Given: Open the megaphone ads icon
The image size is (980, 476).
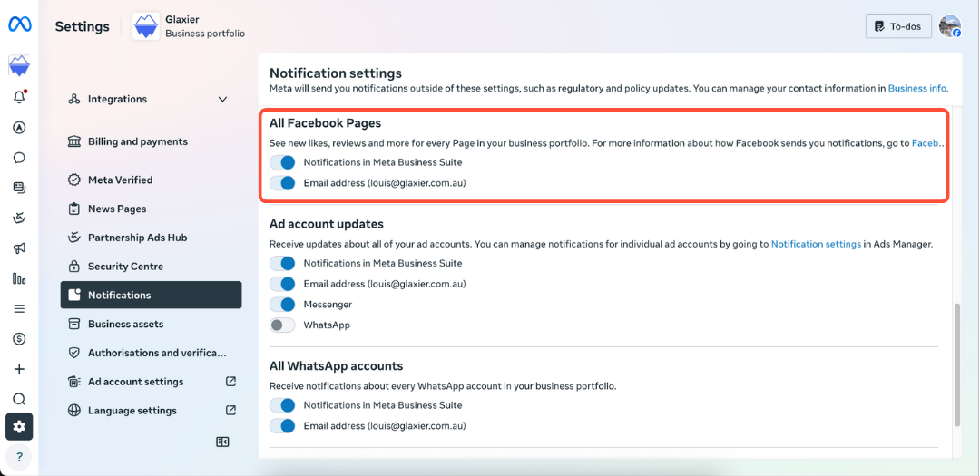Looking at the screenshot, I should click(19, 248).
